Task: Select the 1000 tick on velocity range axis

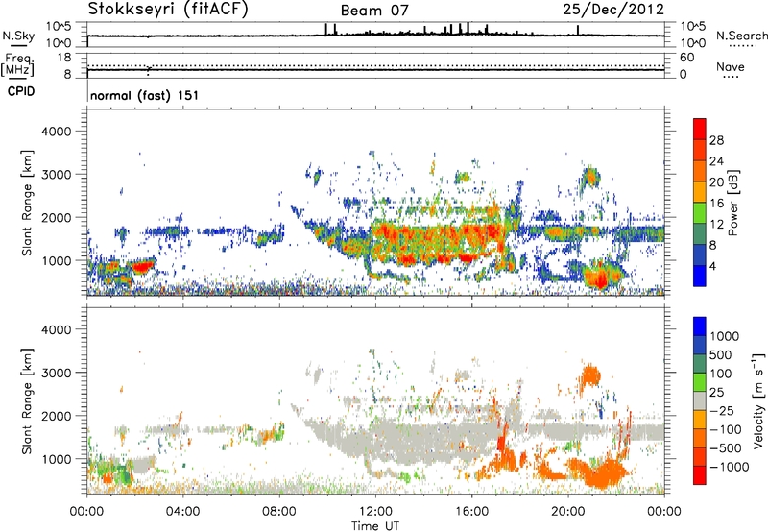Action: [57, 459]
